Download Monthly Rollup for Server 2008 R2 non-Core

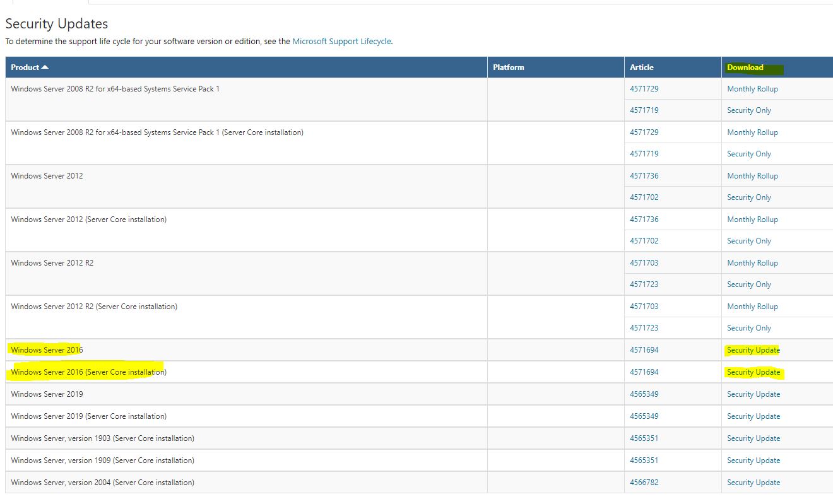[x=752, y=89]
